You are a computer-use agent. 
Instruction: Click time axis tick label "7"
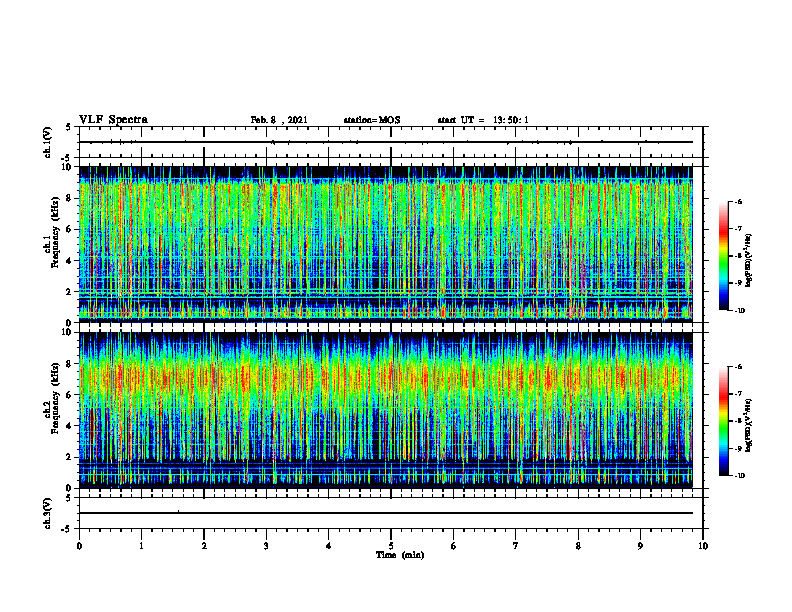tap(516, 545)
